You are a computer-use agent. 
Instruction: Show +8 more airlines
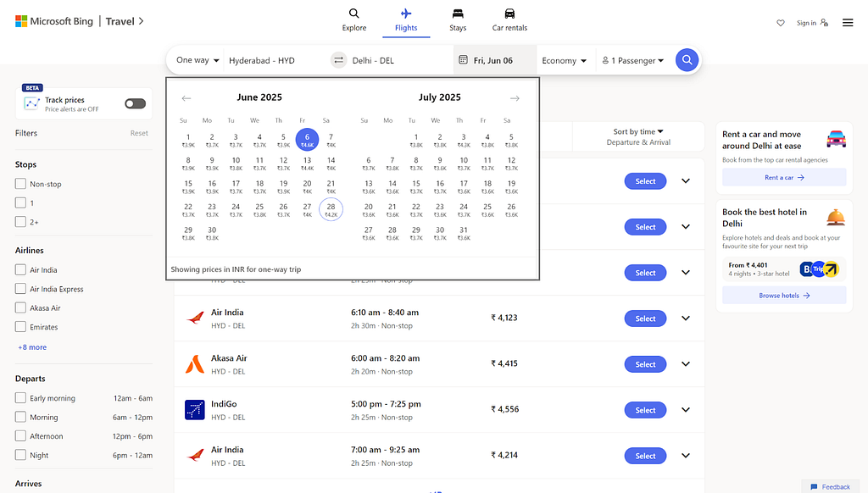coord(32,347)
